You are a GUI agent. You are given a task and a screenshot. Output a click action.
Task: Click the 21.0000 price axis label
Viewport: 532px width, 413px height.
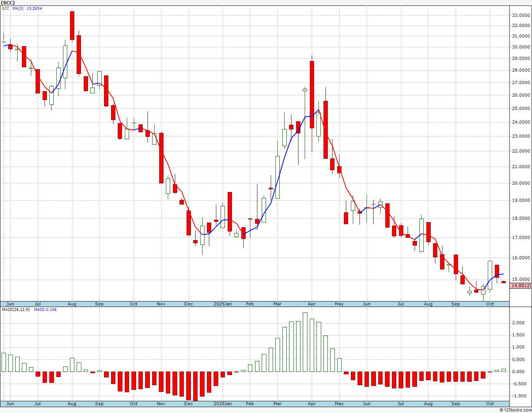(x=521, y=167)
